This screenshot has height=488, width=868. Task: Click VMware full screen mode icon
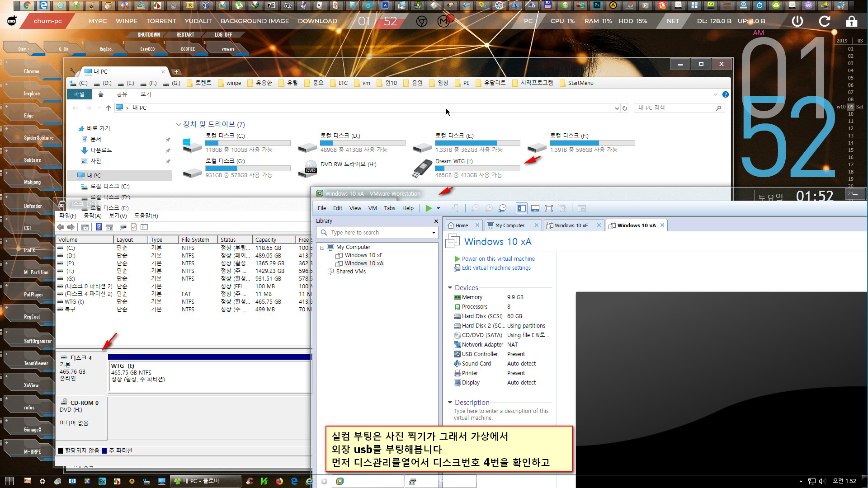pos(549,208)
